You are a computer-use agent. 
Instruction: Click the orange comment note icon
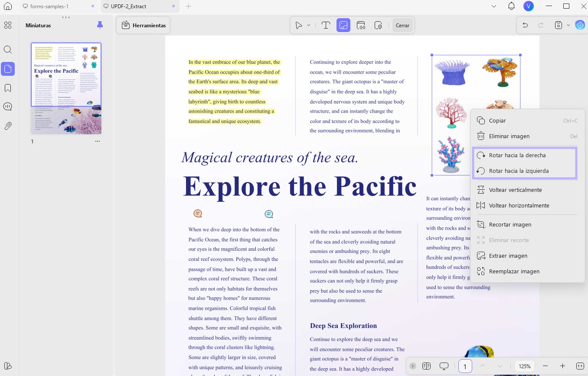point(198,214)
